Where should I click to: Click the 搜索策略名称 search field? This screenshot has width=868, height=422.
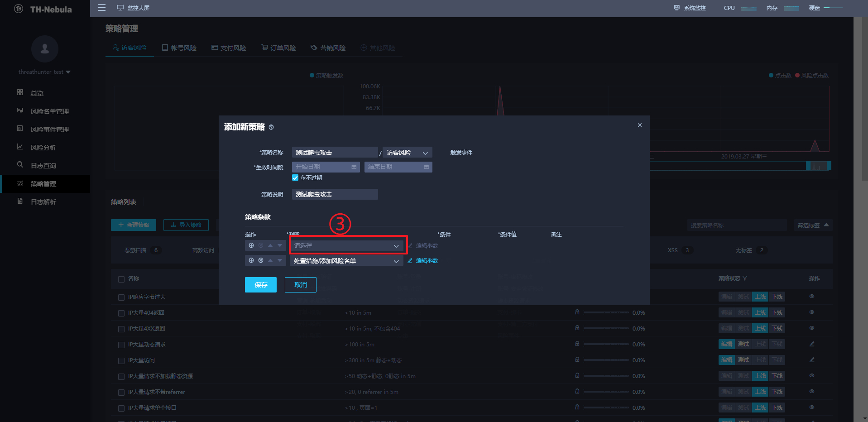pos(737,225)
